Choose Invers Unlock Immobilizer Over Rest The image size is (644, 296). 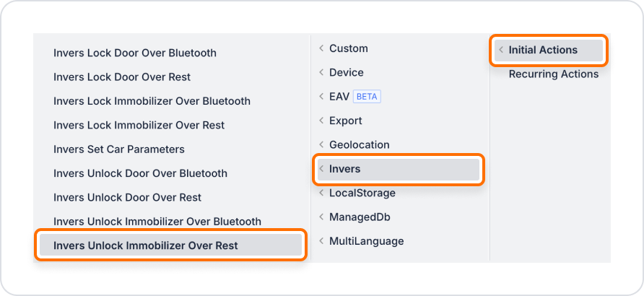[x=171, y=245]
